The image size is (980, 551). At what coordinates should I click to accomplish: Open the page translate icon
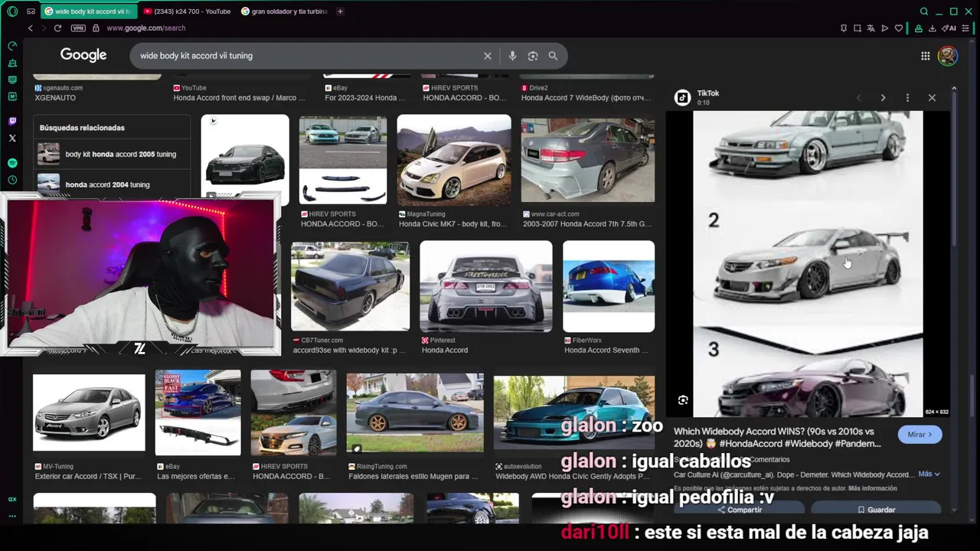pyautogui.click(x=871, y=28)
